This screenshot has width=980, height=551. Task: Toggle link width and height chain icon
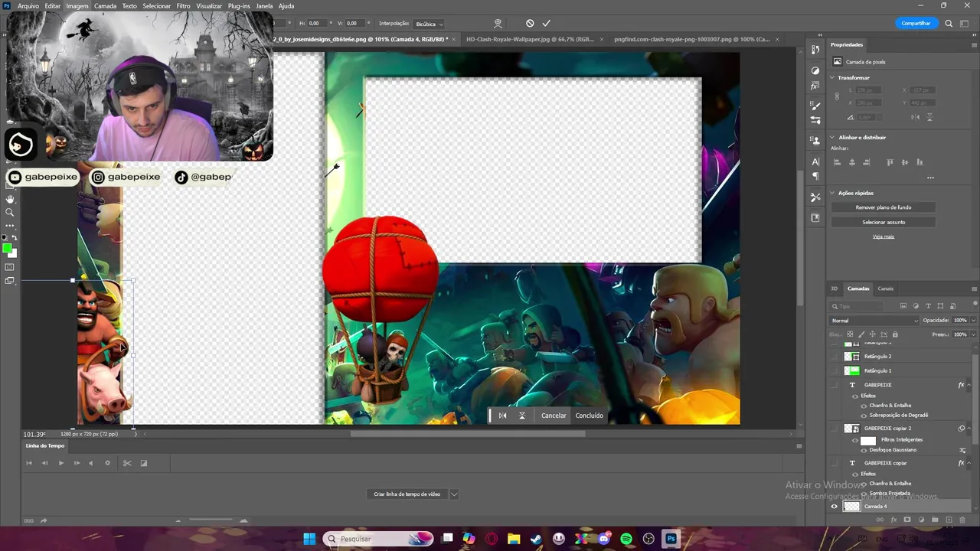pos(837,96)
